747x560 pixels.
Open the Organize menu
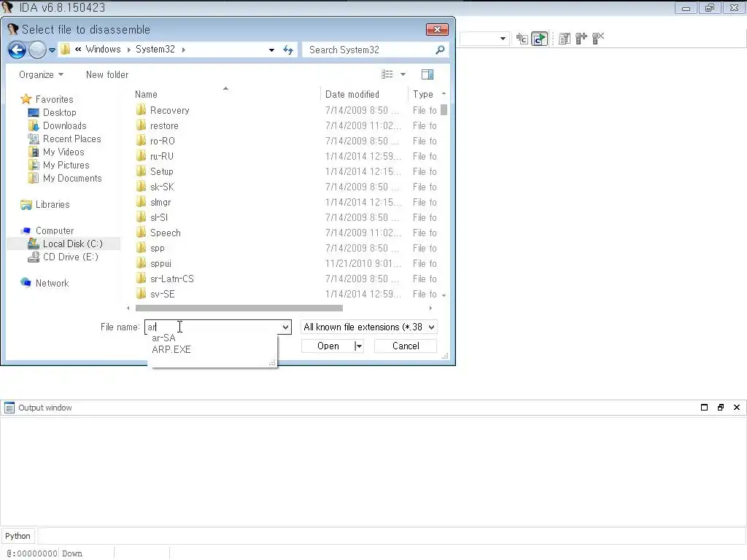(x=41, y=75)
